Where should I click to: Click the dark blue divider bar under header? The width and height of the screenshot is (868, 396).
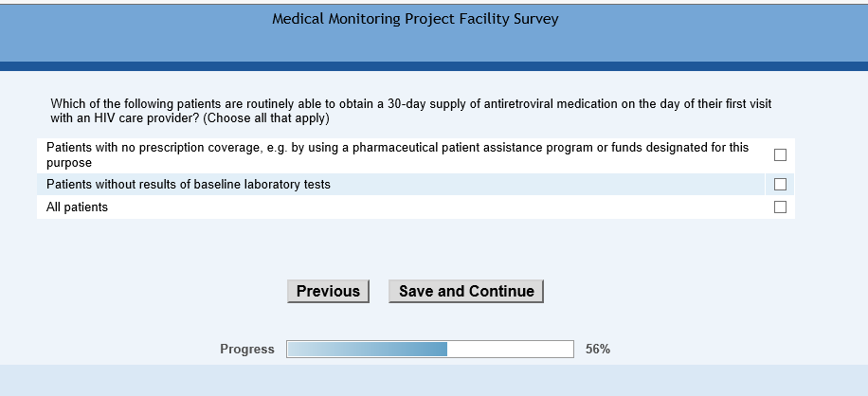[434, 66]
